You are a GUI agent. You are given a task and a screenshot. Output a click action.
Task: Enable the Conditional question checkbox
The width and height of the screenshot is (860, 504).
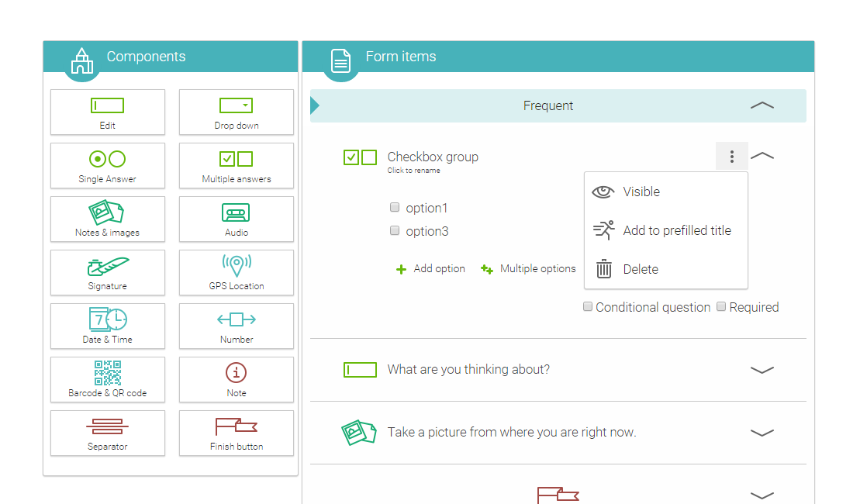coord(587,306)
